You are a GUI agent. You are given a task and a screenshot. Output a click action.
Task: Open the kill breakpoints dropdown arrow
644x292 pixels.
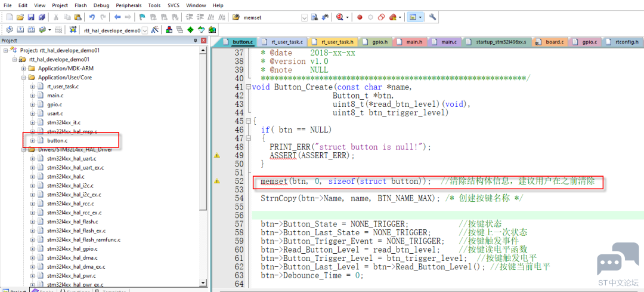tap(400, 18)
